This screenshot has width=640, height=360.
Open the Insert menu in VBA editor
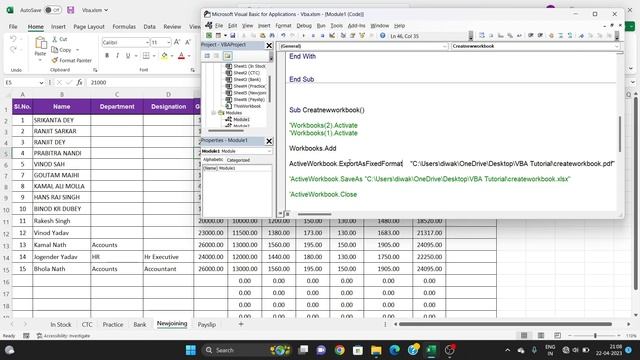(264, 26)
